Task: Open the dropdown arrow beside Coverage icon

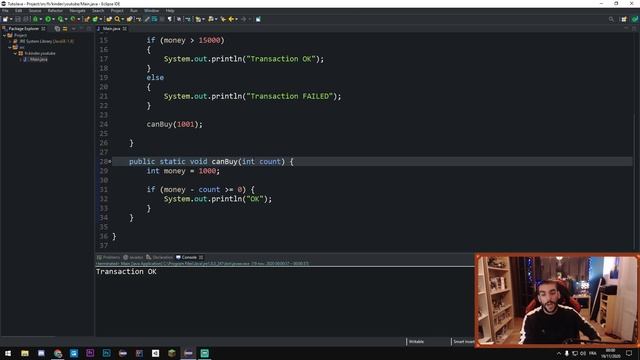Action: (x=66, y=19)
